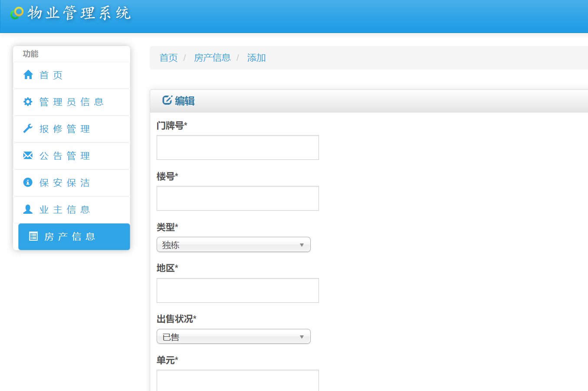Click the 门牌号* field label

[x=172, y=126]
